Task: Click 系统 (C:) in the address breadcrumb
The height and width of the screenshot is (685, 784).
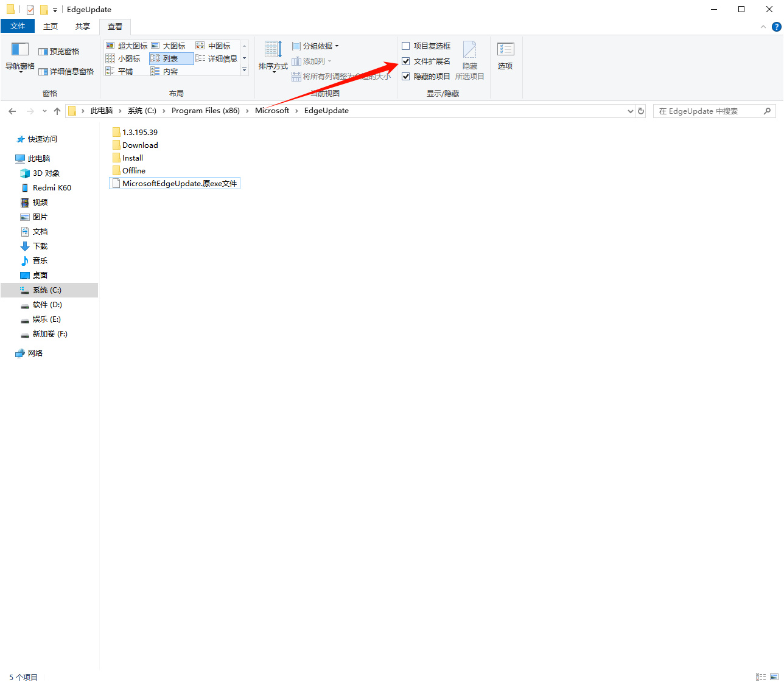Action: click(x=142, y=111)
